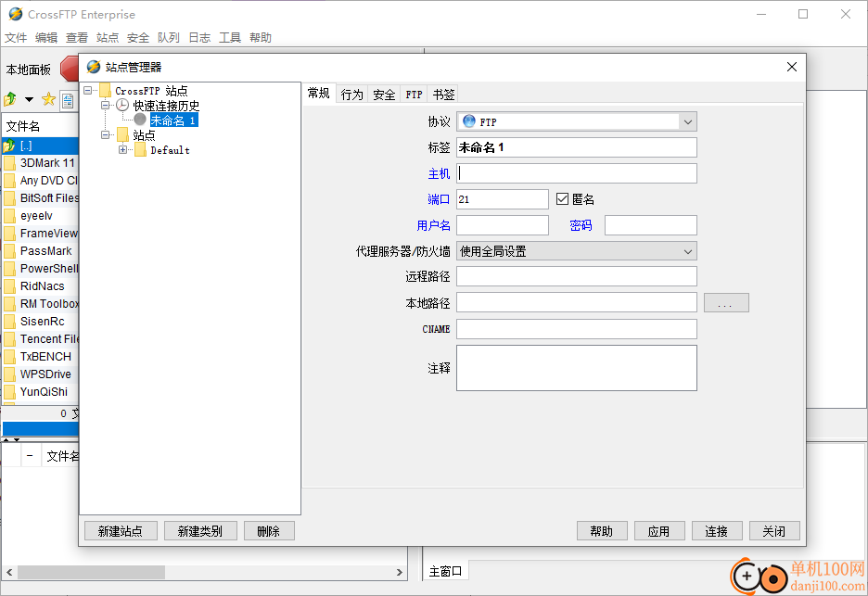Click the 远程路径 input field
The height and width of the screenshot is (596, 868).
coord(576,276)
